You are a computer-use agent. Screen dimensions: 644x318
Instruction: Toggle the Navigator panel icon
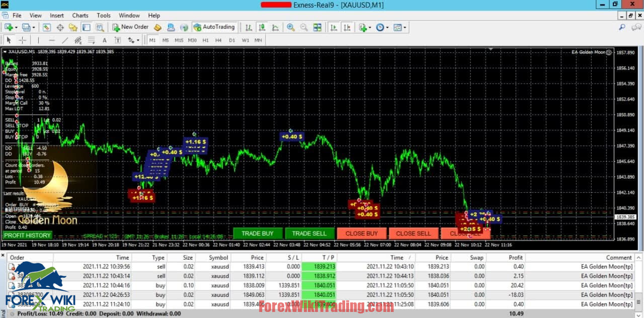pos(73,27)
